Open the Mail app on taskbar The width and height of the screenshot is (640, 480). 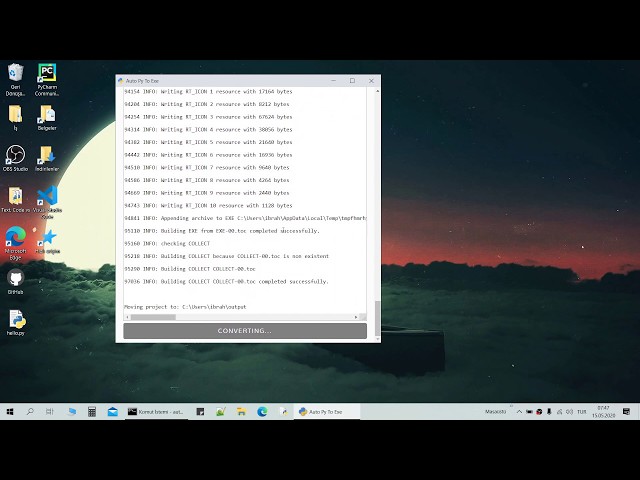[x=113, y=411]
